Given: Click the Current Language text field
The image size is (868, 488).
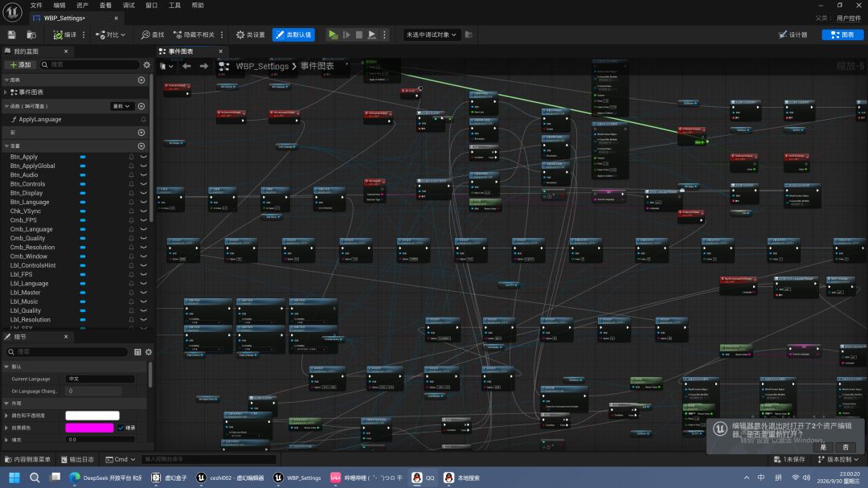Looking at the screenshot, I should point(100,379).
